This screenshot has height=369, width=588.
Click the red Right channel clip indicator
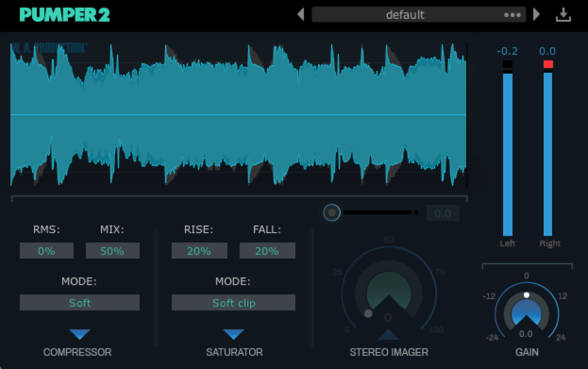[x=548, y=64]
